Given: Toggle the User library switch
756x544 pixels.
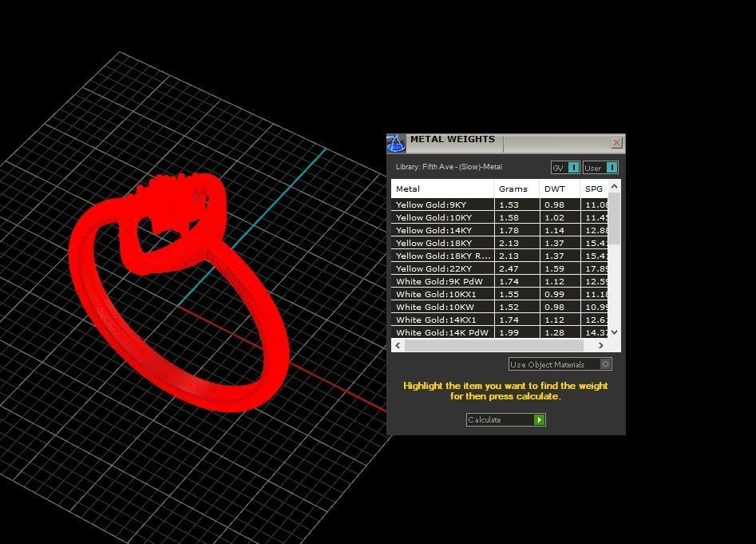Looking at the screenshot, I should pos(600,167).
